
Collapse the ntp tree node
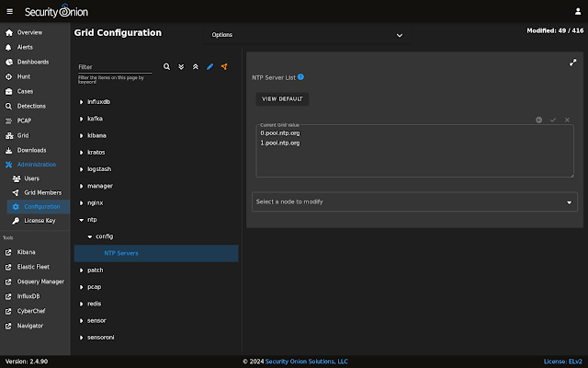pos(82,220)
